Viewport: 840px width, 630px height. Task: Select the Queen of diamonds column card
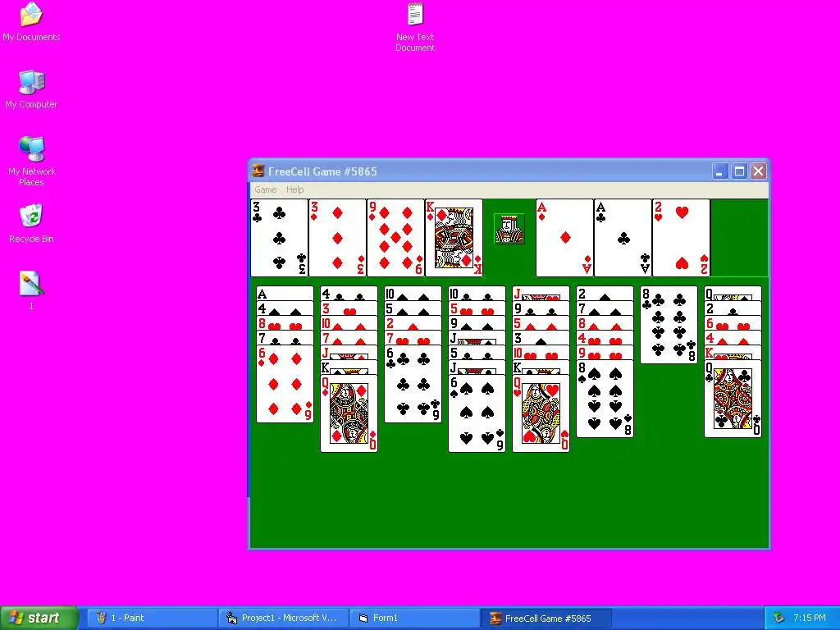349,413
